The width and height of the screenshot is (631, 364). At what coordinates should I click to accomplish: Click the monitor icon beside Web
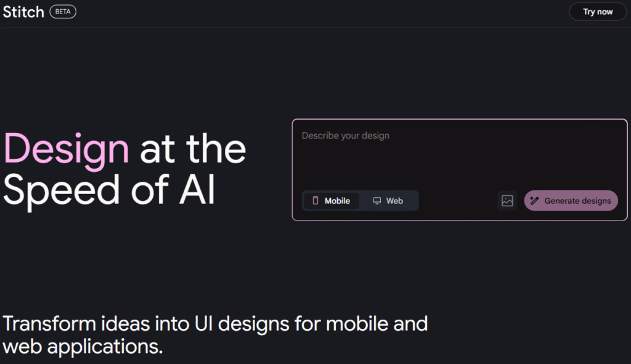tap(377, 201)
